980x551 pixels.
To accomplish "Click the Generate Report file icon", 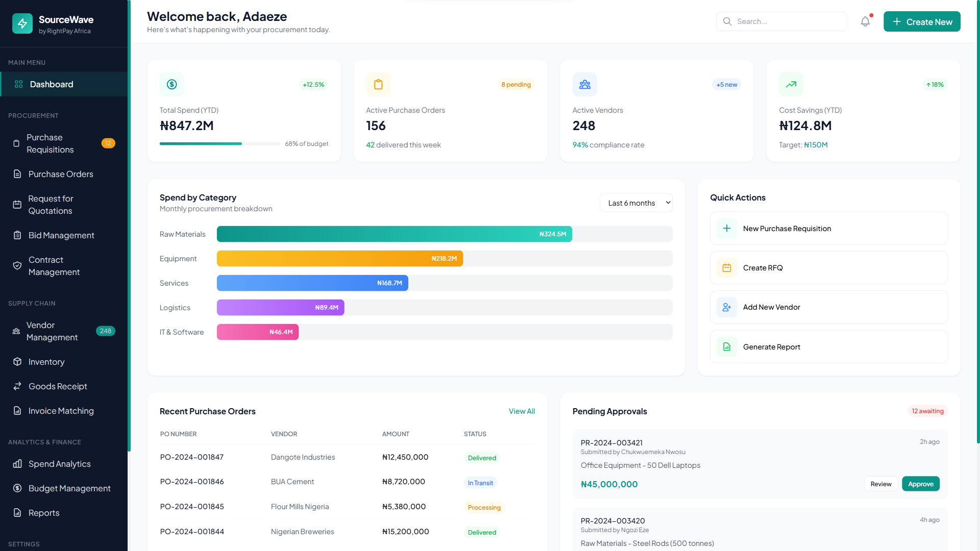I will tap(727, 347).
